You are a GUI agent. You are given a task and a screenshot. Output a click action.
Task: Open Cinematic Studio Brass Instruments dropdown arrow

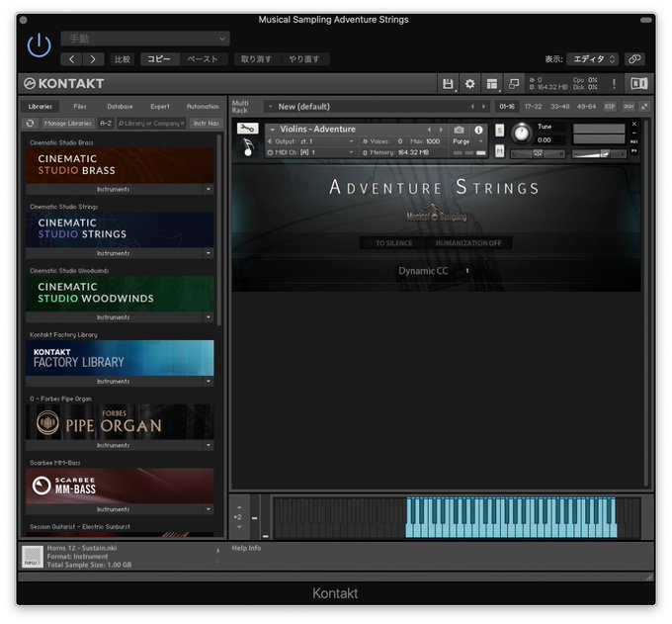tap(209, 189)
